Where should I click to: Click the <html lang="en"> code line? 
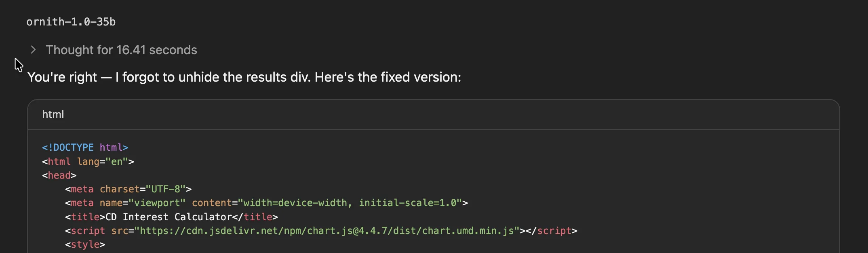click(88, 162)
